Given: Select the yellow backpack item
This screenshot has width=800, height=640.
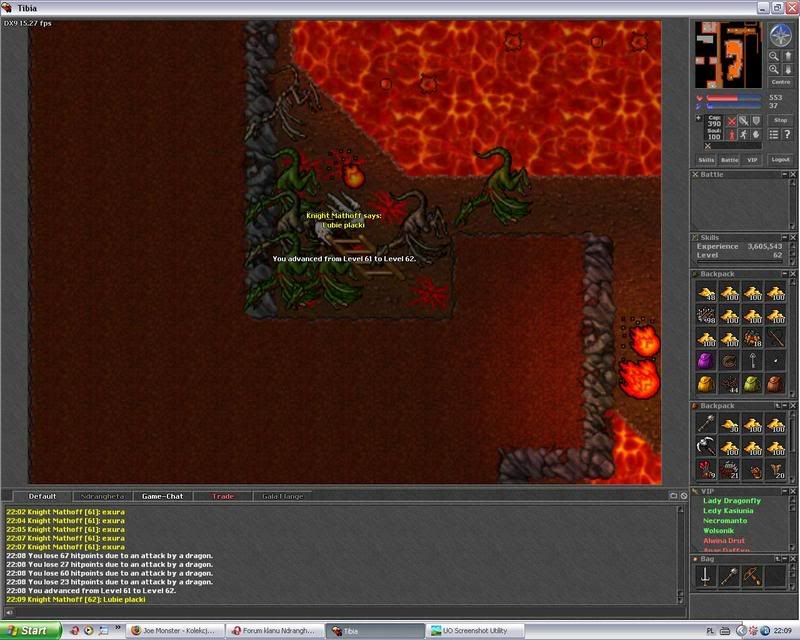Looking at the screenshot, I should pyautogui.click(x=707, y=384).
